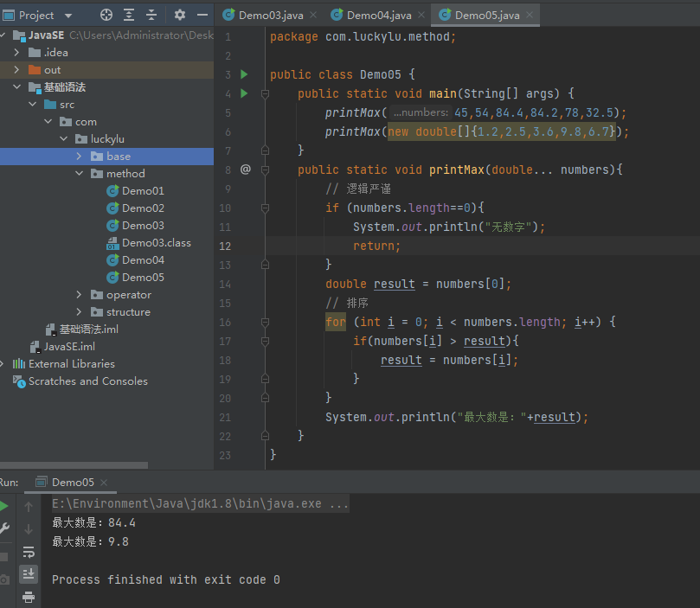Viewport: 700px width, 608px height.
Task: Switch to Demo04.java editor tab
Action: point(379,15)
